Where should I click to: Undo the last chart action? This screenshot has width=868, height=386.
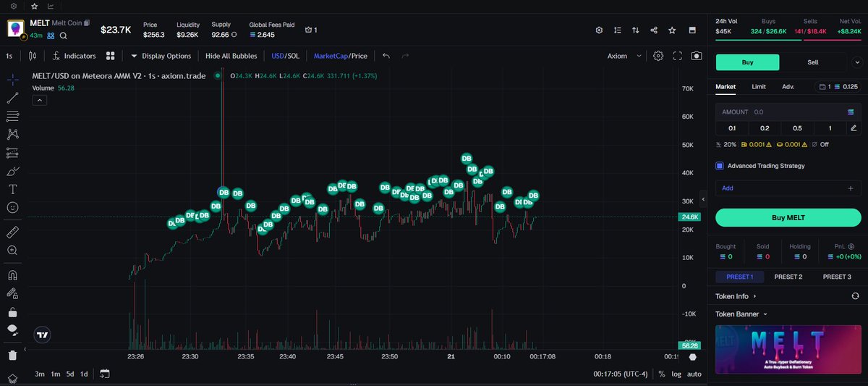386,56
